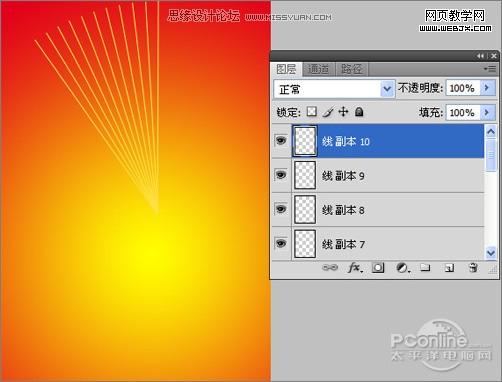Click thumbnail of 线 副本 8
The image size is (502, 382).
(x=305, y=209)
